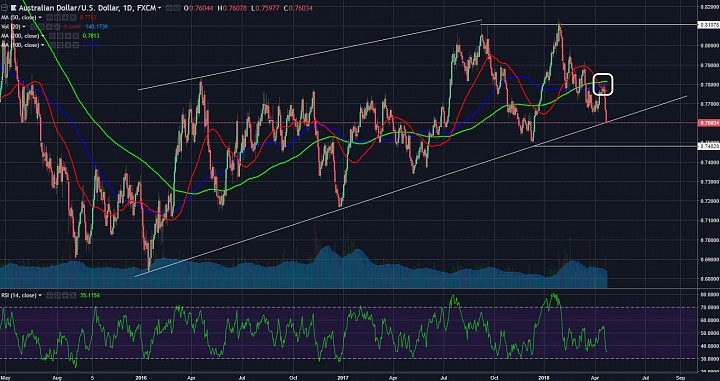Open format settings icon for Vol (20)
This screenshot has width=720, height=381.
point(41,27)
